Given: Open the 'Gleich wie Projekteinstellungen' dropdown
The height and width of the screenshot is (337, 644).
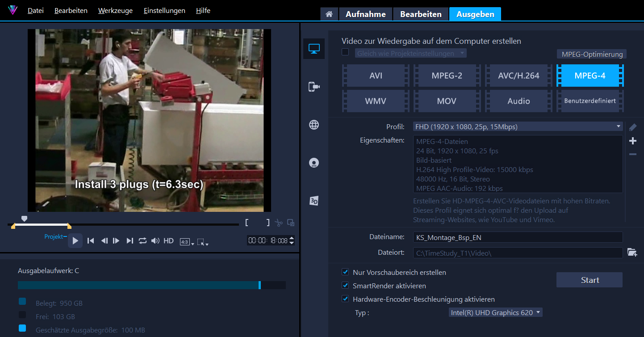Looking at the screenshot, I should pos(411,53).
